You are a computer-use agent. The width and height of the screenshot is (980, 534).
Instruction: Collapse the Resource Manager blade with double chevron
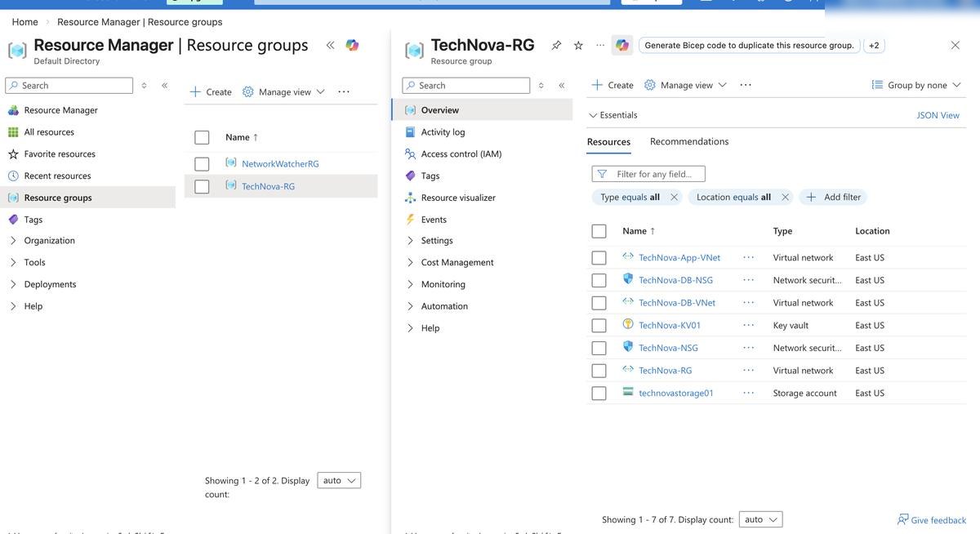coord(330,45)
